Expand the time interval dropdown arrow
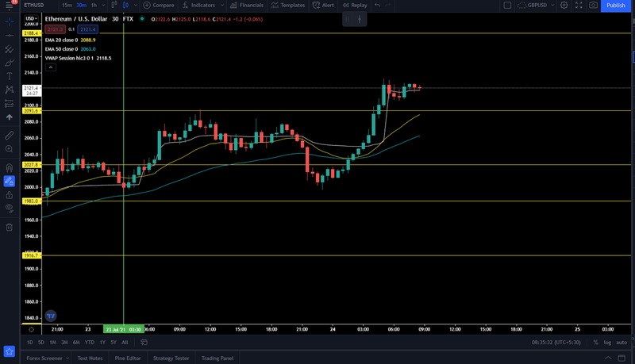635x364 pixels. [x=104, y=6]
